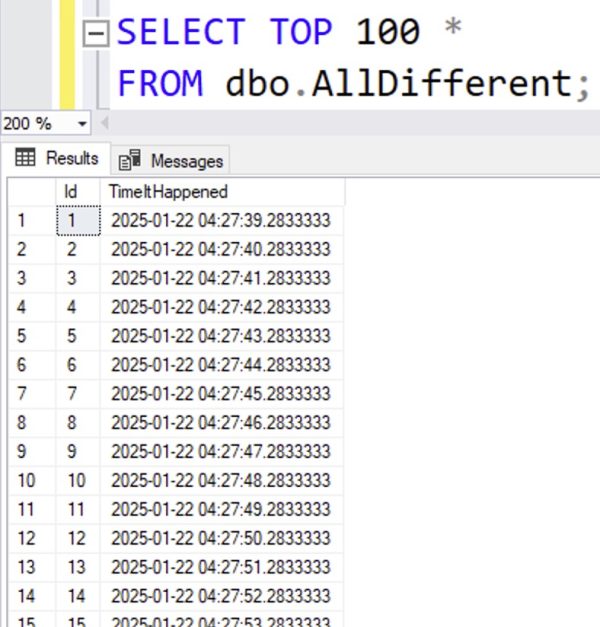Click the Id cell with value 5
Viewport: 600px width, 627px height.
click(72, 336)
